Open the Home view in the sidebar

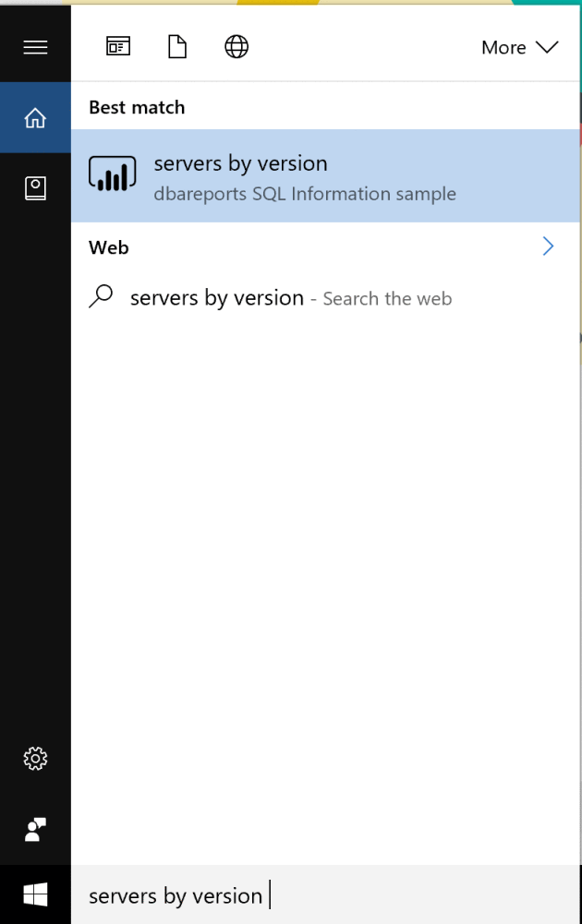[x=35, y=117]
